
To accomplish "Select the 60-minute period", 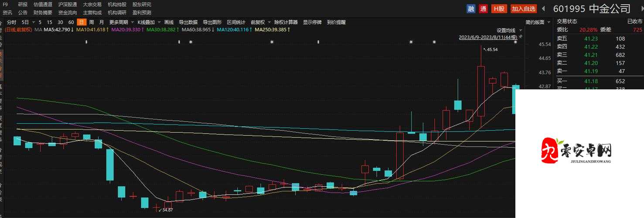I will [71, 22].
